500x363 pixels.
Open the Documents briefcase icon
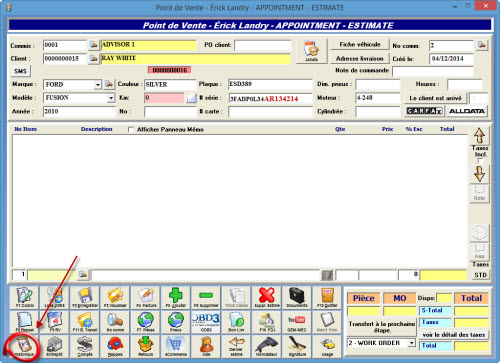(x=297, y=297)
